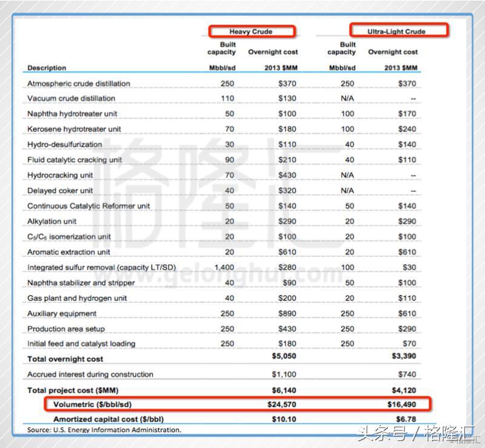
Task: Click the "N/A" capacity in the Hydrocracking row
Action: tap(347, 175)
